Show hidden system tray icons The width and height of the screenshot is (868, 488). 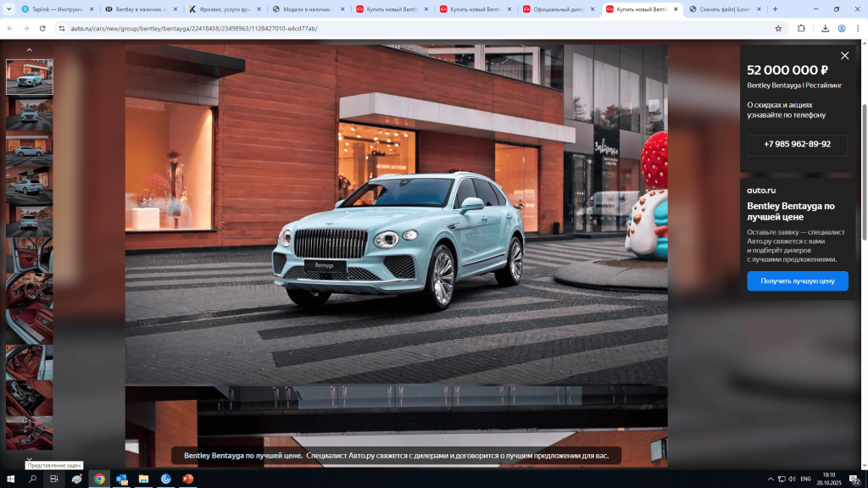pyautogui.click(x=770, y=479)
